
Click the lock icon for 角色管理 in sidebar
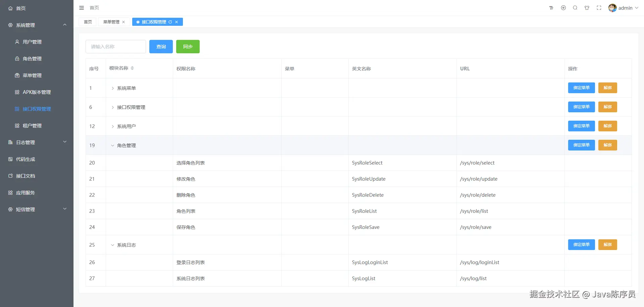coord(17,59)
